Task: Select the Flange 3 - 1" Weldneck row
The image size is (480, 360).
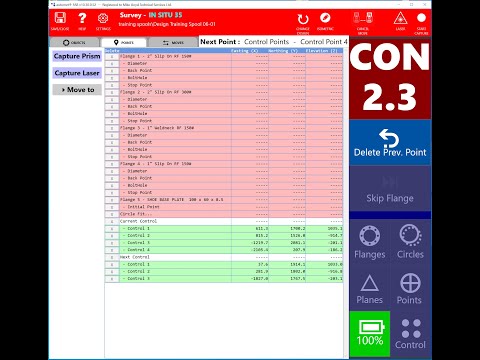Action: tap(224, 128)
